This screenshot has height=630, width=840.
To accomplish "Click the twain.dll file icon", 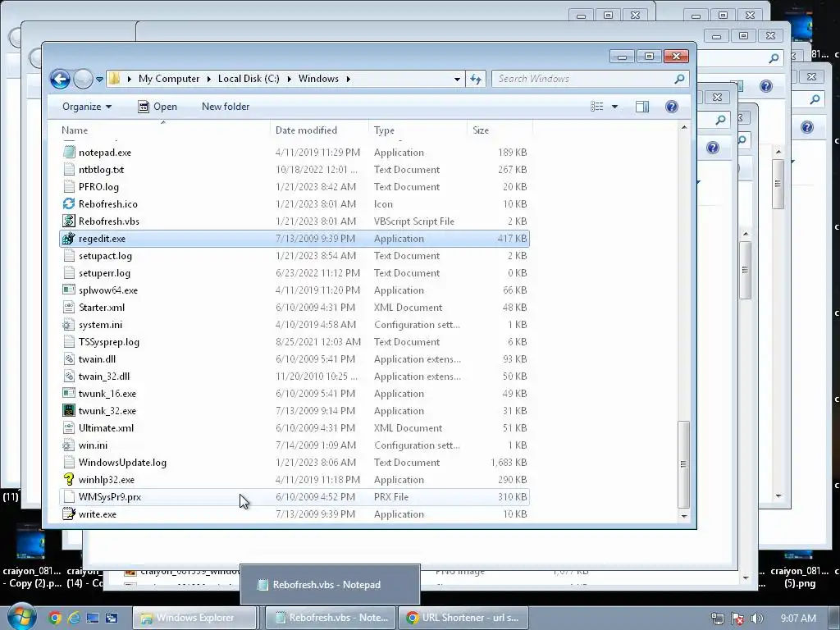I will tap(69, 359).
